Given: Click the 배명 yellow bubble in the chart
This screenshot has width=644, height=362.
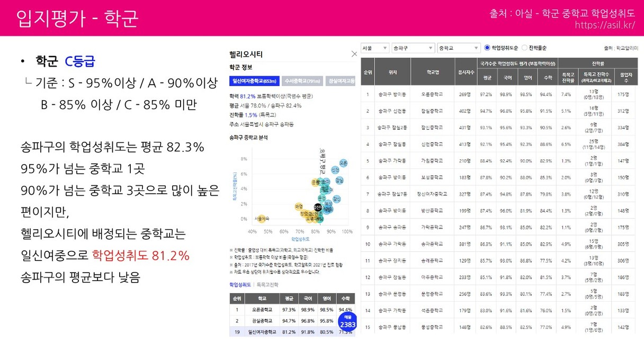Looking at the screenshot, I should [299, 206].
